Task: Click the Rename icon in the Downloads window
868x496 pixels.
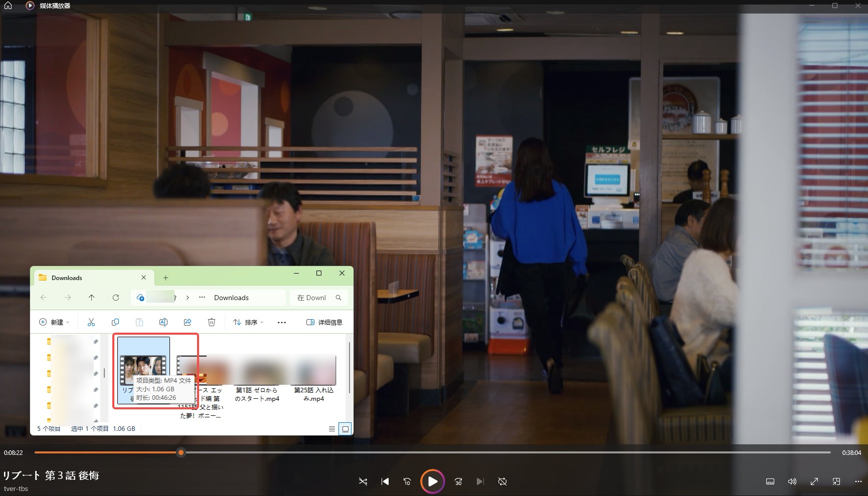Action: click(163, 322)
